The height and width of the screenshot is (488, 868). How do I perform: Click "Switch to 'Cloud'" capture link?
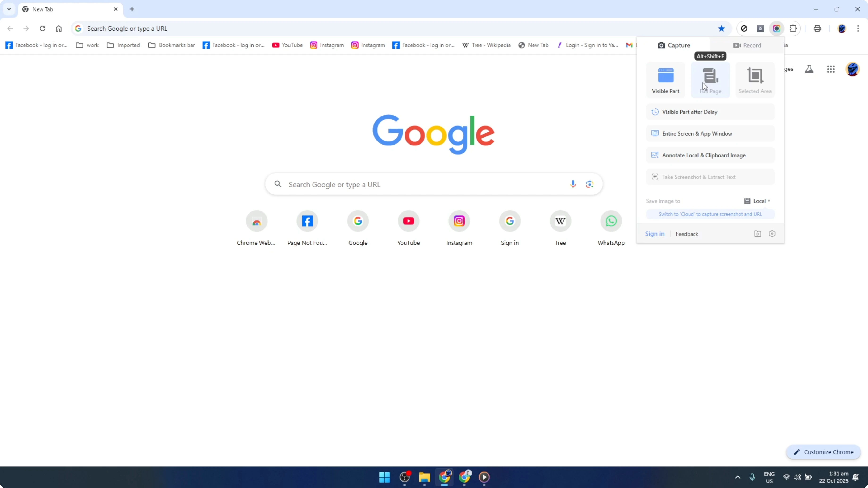tap(710, 214)
